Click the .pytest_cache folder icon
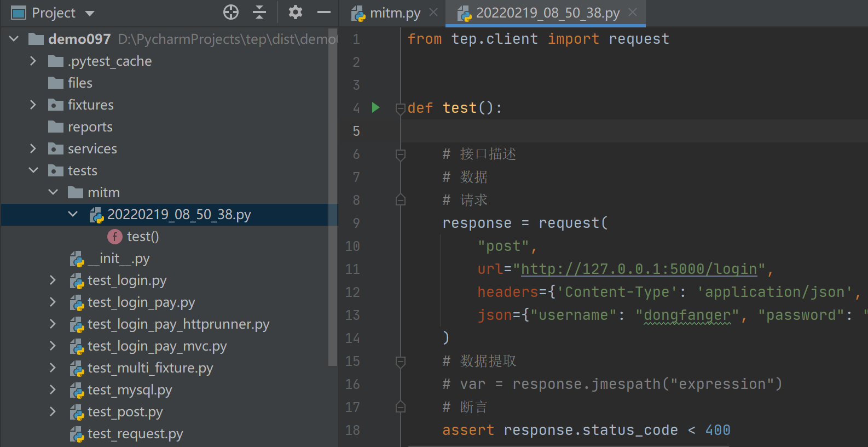 tap(56, 61)
